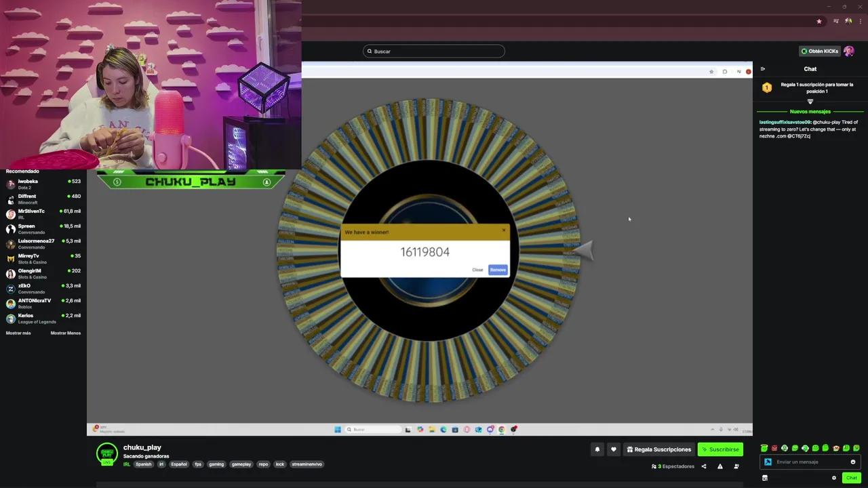Open ANTONIcraTV Roblox channel
Image resolution: width=868 pixels, height=488 pixels.
click(x=43, y=304)
